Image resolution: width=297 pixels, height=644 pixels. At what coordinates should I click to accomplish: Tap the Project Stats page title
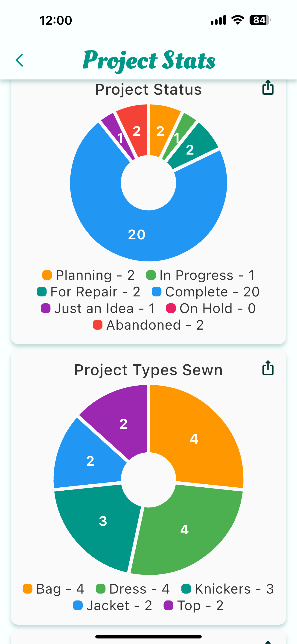pos(149,60)
